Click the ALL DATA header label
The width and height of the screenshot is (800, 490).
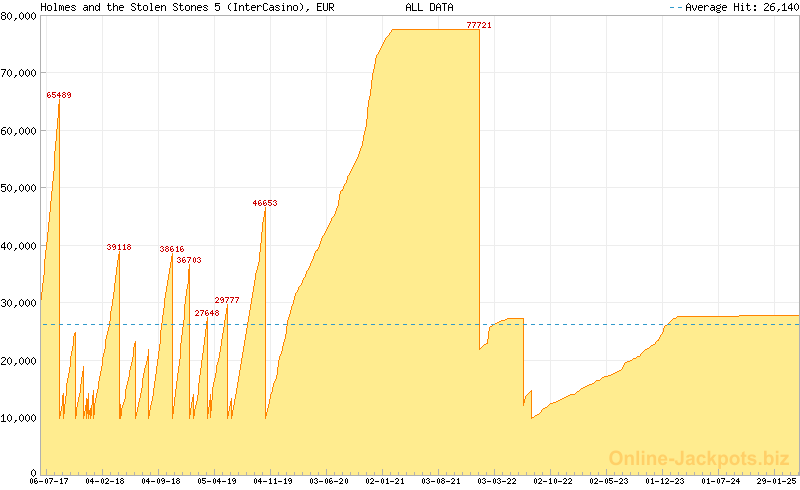[x=429, y=7]
